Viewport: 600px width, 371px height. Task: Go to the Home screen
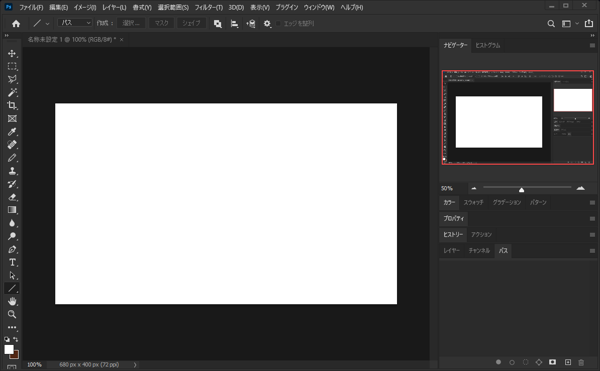point(16,24)
